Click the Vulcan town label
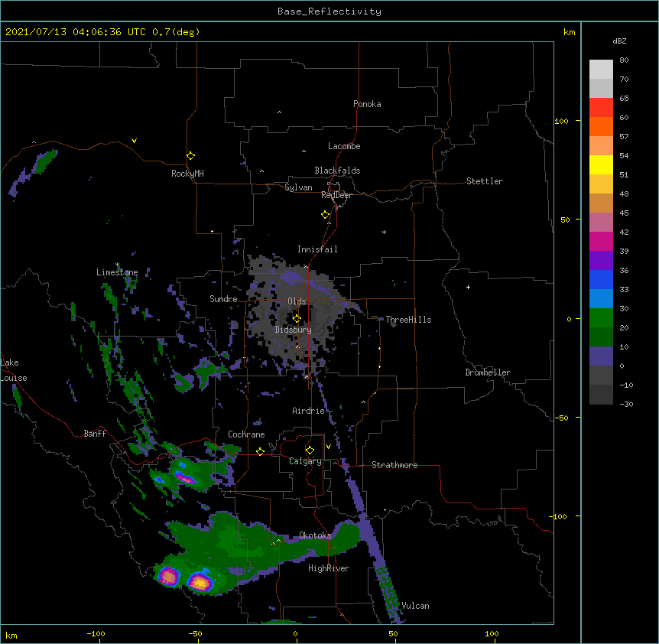659x644 pixels. (415, 606)
